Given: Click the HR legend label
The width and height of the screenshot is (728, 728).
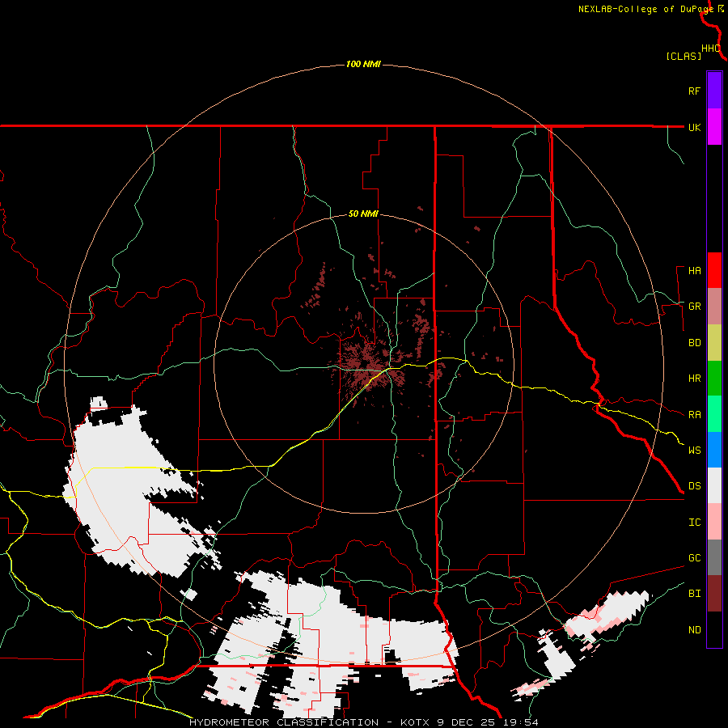Looking at the screenshot, I should point(694,379).
